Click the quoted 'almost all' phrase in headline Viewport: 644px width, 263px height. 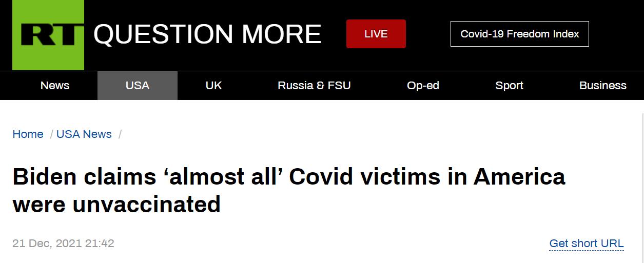pos(222,177)
